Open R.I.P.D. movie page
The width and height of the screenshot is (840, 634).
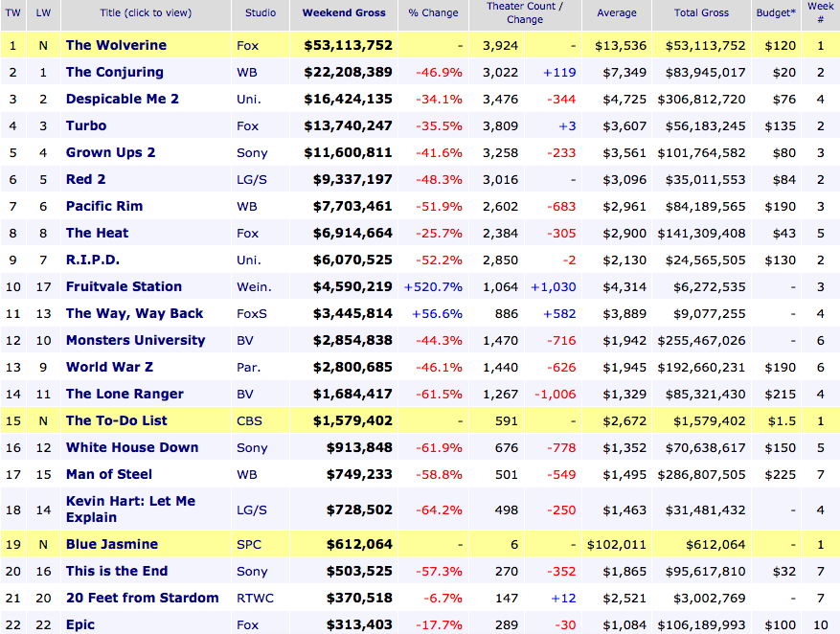(93, 260)
